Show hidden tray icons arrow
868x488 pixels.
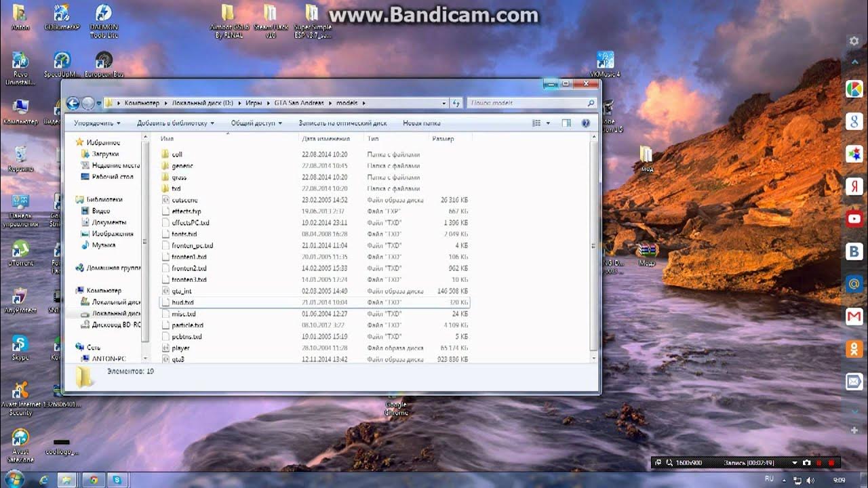pos(785,480)
